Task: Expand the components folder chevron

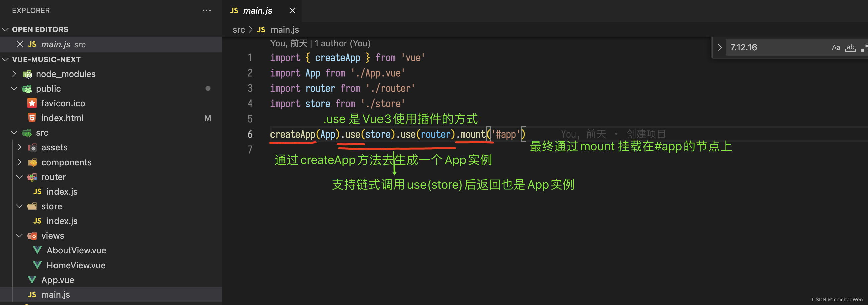Action: click(x=19, y=162)
